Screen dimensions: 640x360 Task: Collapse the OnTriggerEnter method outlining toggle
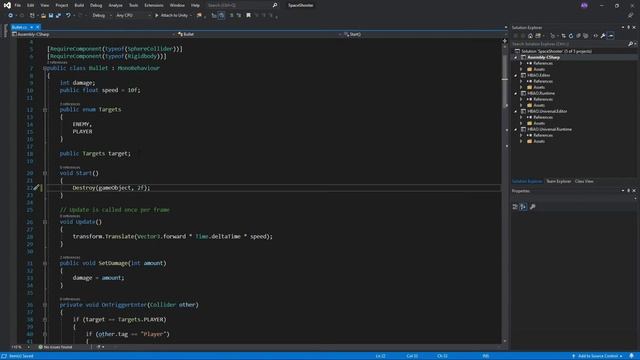pyautogui.click(x=45, y=305)
